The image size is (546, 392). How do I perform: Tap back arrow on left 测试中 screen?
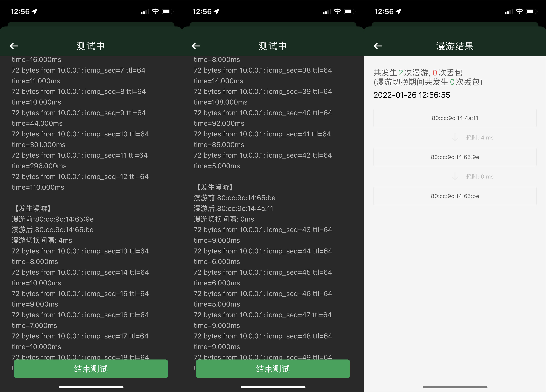14,46
